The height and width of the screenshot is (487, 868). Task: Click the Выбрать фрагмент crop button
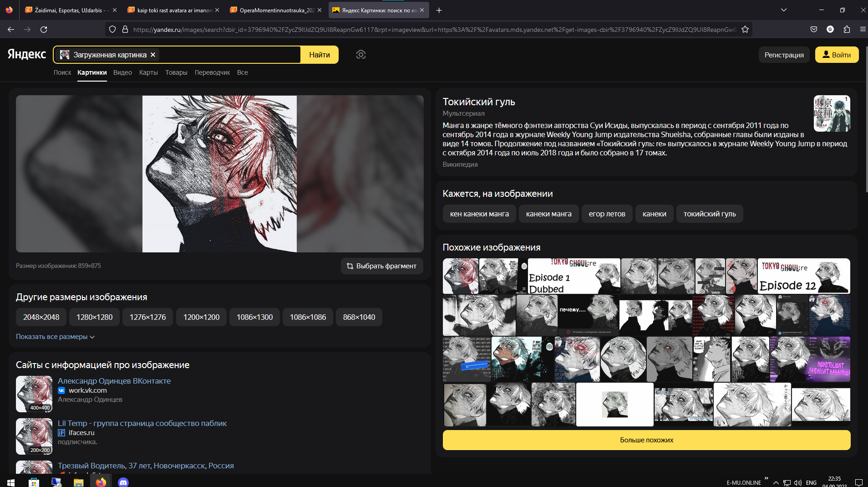pos(381,266)
